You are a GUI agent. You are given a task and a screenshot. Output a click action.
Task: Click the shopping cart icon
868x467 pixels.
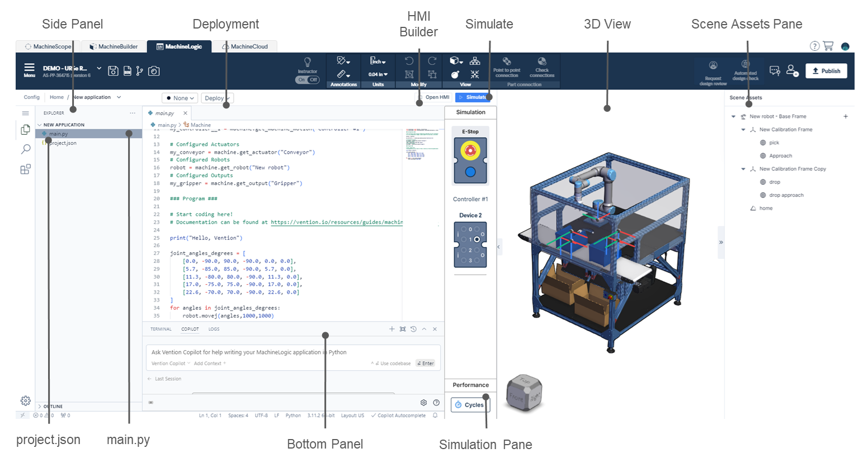tap(828, 46)
